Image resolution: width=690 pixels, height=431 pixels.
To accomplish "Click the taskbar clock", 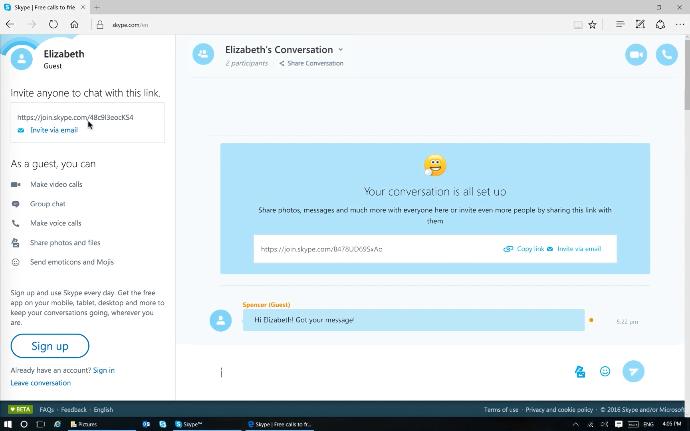I will click(672, 424).
